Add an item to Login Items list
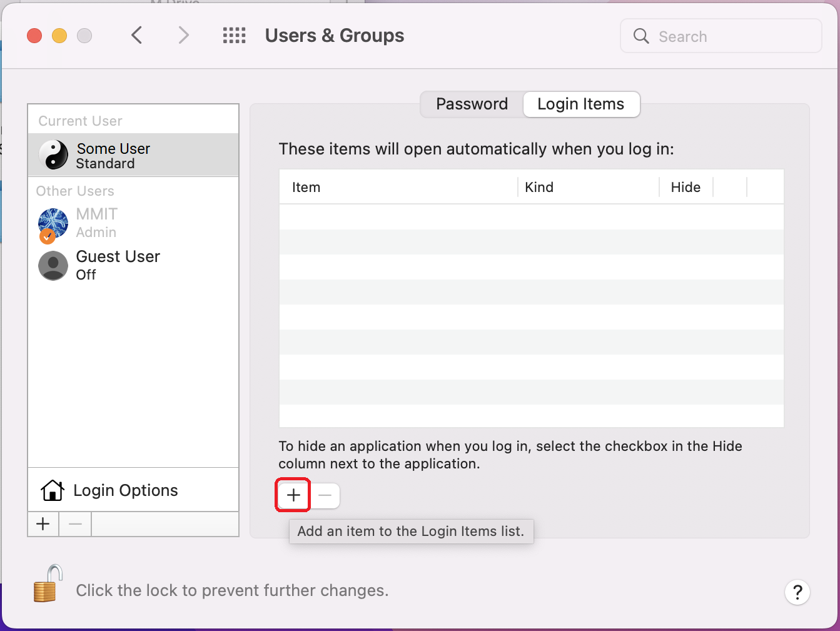 [x=293, y=496]
